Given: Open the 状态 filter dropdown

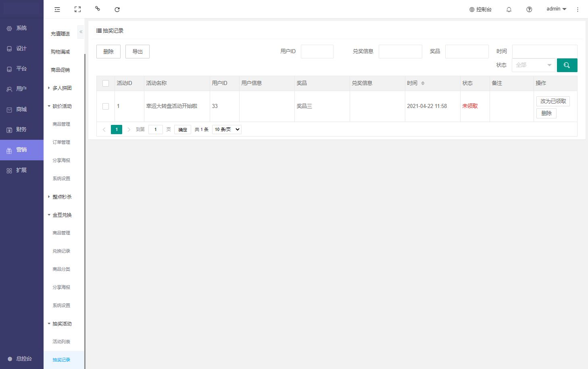Looking at the screenshot, I should [533, 65].
